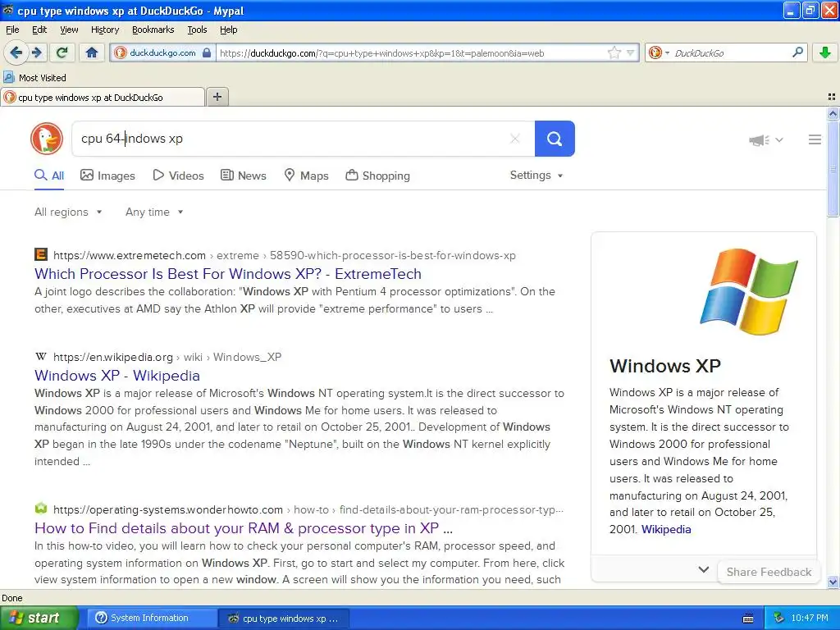This screenshot has width=840, height=630.
Task: Open the View menu
Action: coord(69,30)
